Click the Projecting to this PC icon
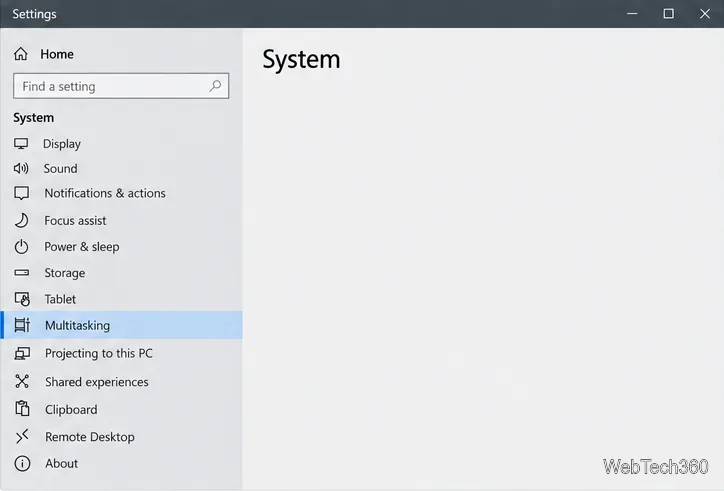Screen dimensions: 724x491 pos(22,353)
